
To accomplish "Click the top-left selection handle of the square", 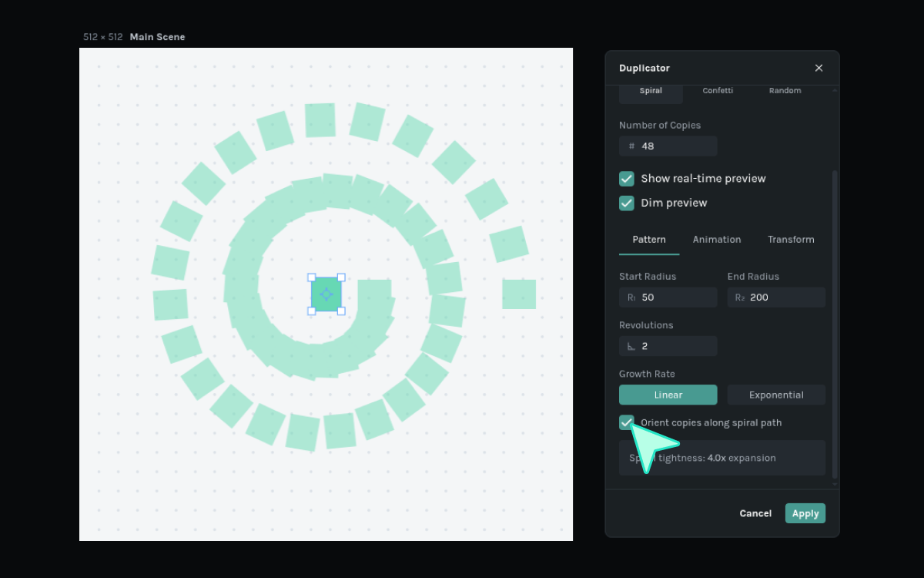I will [312, 277].
